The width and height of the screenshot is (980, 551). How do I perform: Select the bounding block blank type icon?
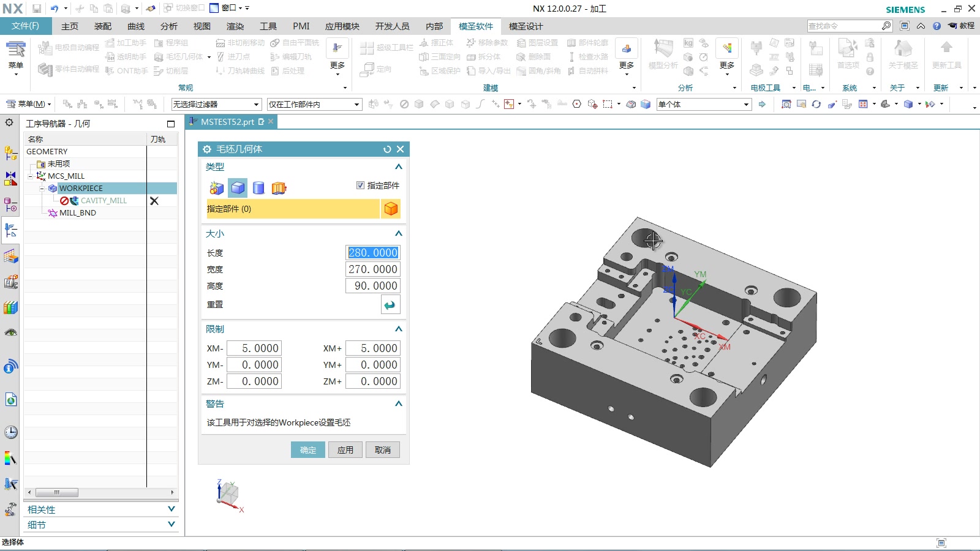tap(238, 188)
